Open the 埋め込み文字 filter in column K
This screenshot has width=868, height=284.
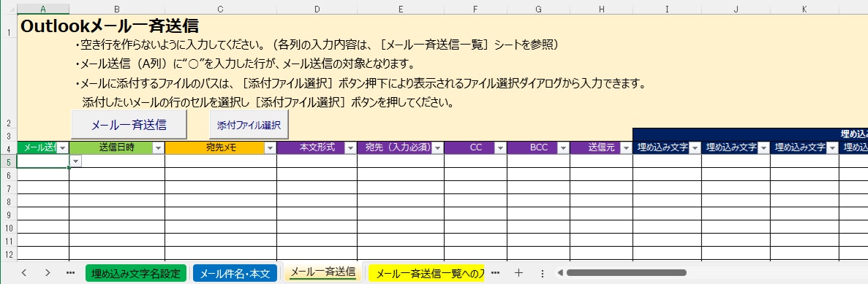pos(832,148)
